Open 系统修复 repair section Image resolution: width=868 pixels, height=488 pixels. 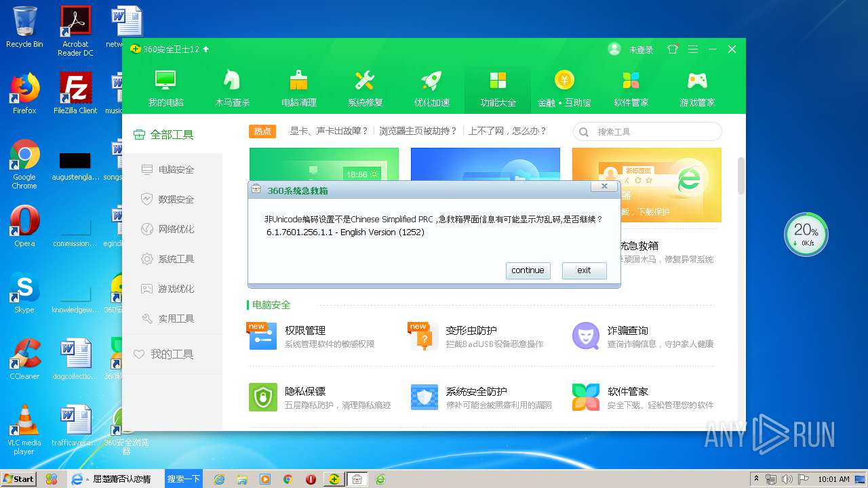(x=365, y=89)
